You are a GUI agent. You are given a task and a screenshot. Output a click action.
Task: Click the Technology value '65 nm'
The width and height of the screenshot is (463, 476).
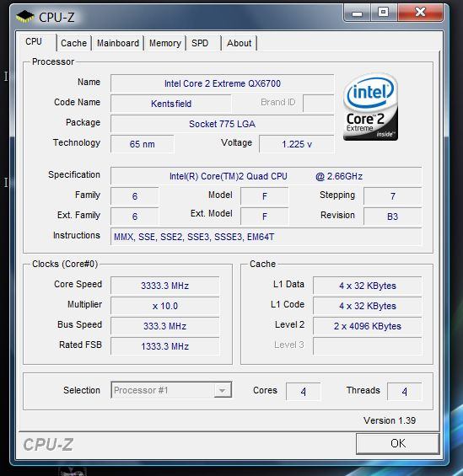[x=143, y=144]
